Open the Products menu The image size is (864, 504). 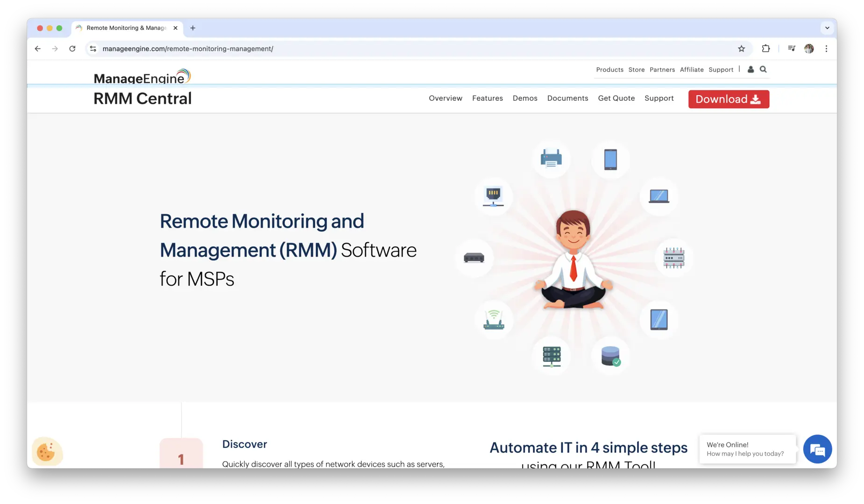609,70
